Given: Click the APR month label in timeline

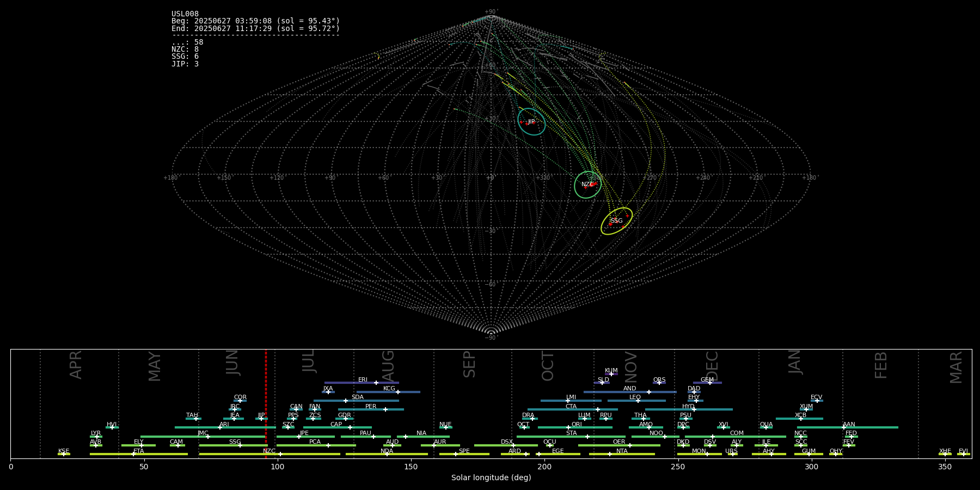Looking at the screenshot, I should coord(76,365).
